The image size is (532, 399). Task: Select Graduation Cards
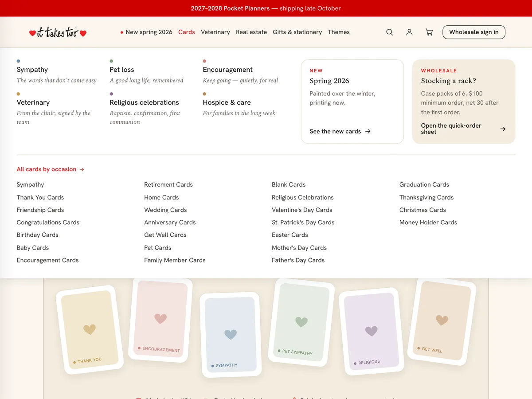pyautogui.click(x=424, y=184)
